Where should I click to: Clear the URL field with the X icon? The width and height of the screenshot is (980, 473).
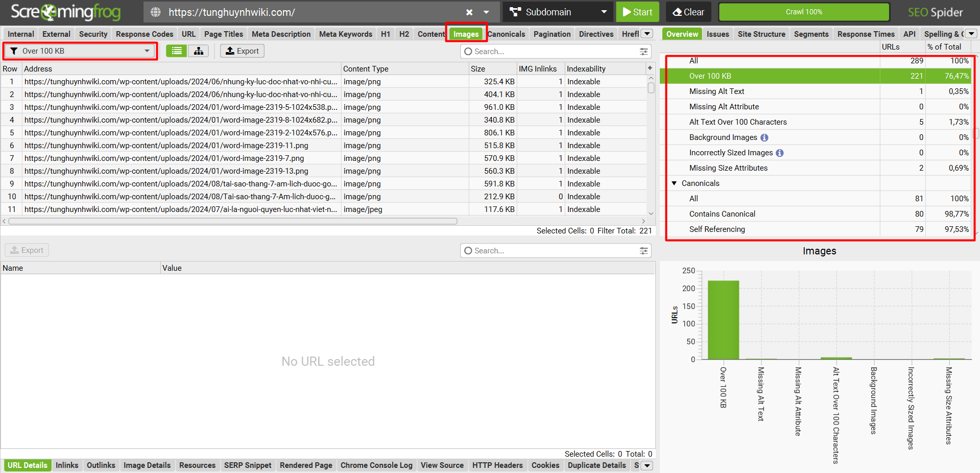coord(469,12)
